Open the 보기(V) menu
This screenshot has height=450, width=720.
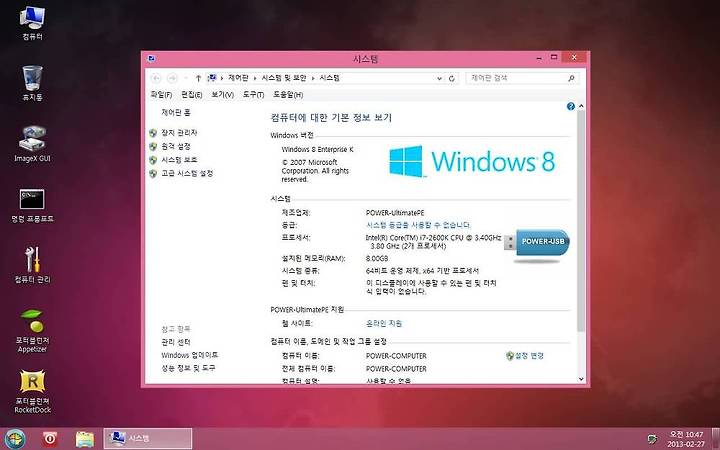223,95
